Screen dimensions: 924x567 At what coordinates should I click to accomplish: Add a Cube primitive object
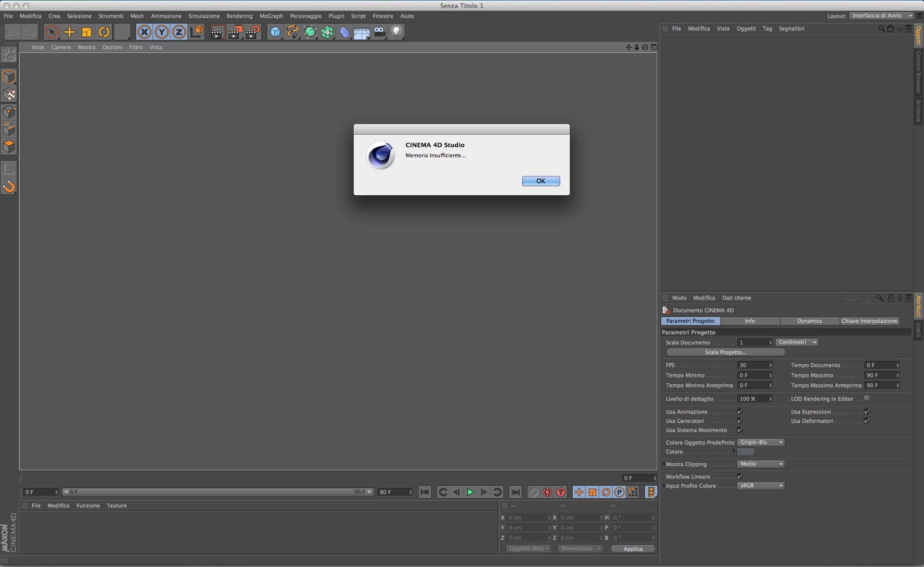(x=275, y=32)
